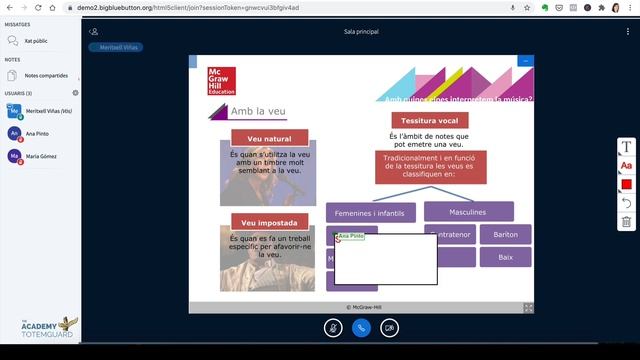Screen dimensions: 640x360
Task: Go forward in browser history
Action: [x=24, y=8]
